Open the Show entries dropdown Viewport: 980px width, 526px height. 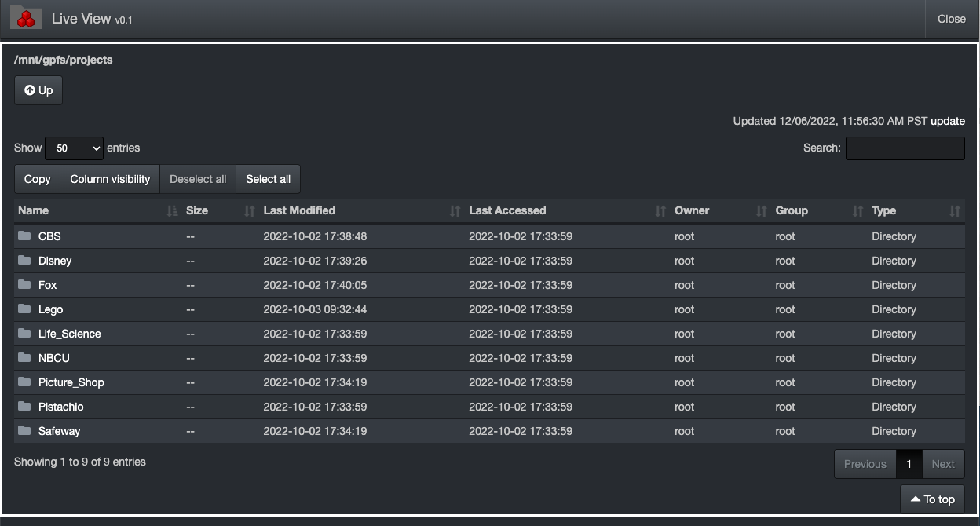pos(74,148)
